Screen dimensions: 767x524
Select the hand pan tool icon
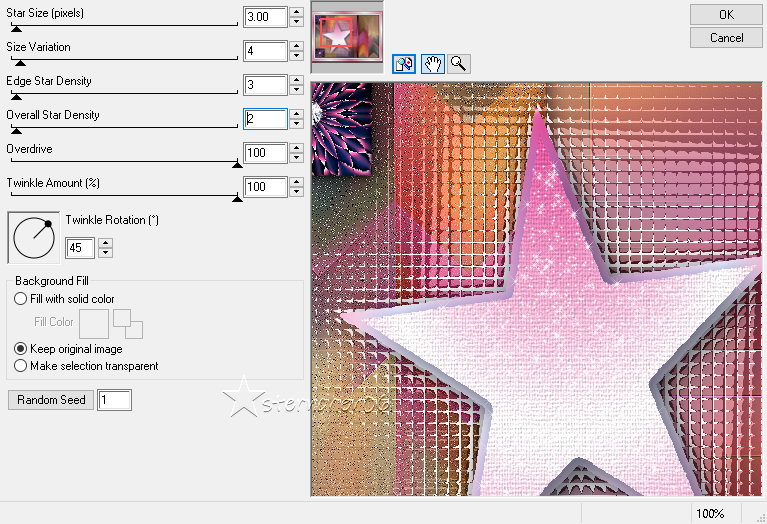[x=432, y=63]
